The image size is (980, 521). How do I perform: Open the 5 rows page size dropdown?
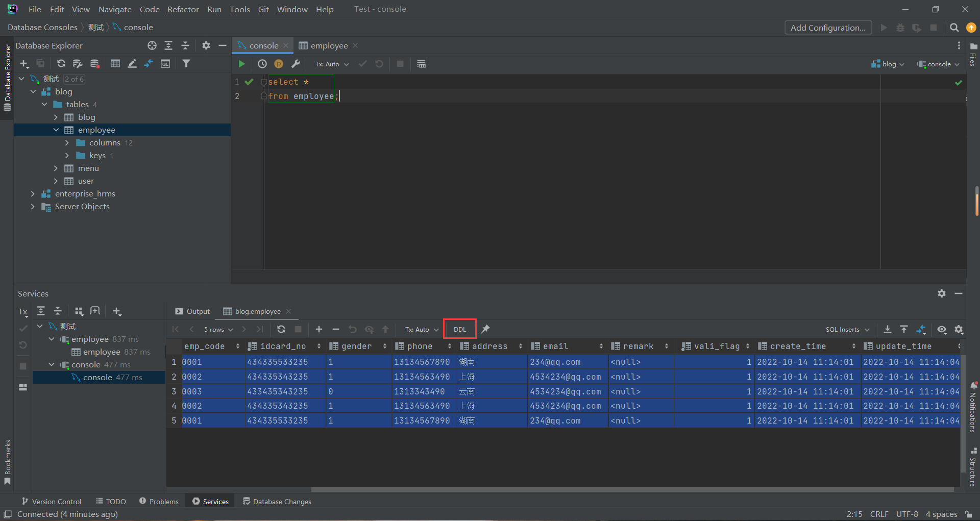pyautogui.click(x=218, y=329)
